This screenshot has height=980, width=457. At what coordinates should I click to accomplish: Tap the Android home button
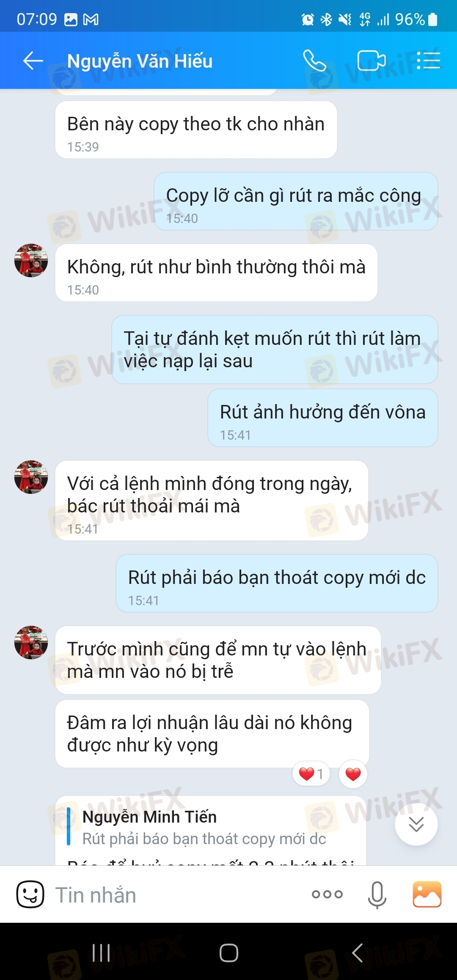point(228,953)
